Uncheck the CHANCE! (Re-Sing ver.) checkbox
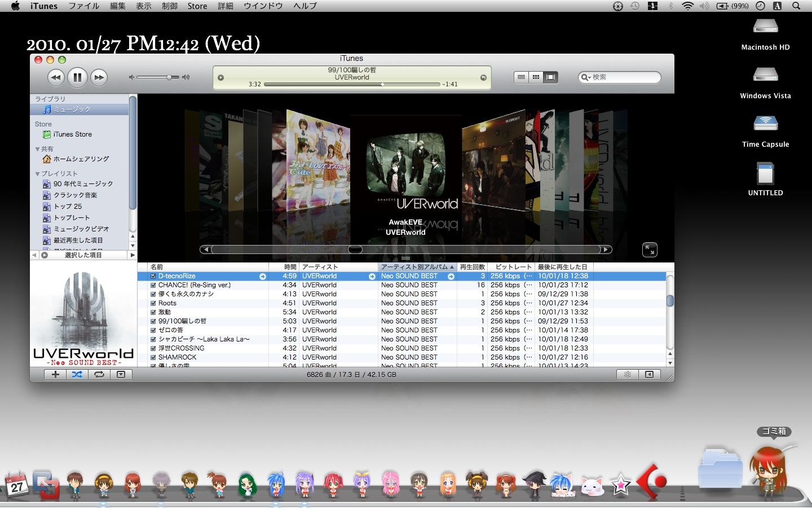 click(x=153, y=285)
